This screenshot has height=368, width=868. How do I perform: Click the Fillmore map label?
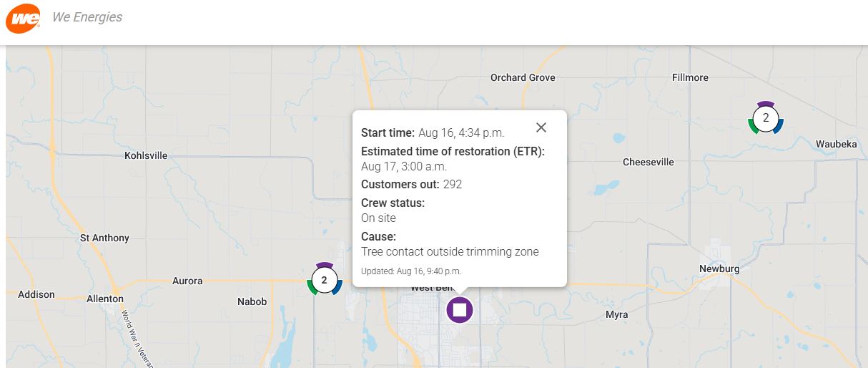[x=690, y=77]
